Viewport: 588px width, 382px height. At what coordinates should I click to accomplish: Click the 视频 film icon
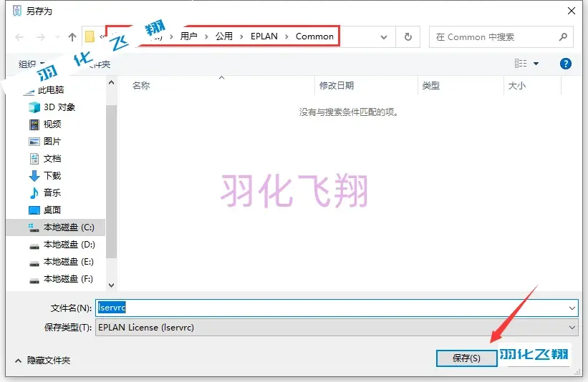point(34,124)
